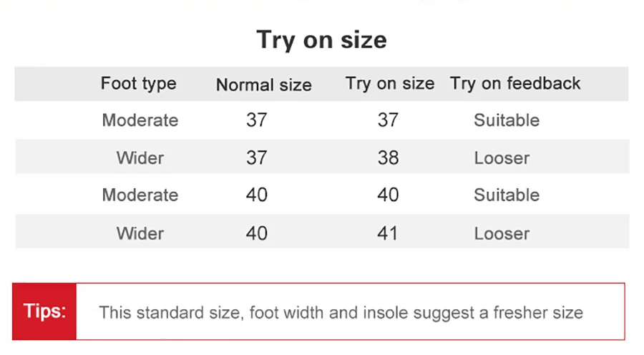Select the "Foot type" column header
Image resolution: width=644 pixels, height=355 pixels.
(x=138, y=84)
